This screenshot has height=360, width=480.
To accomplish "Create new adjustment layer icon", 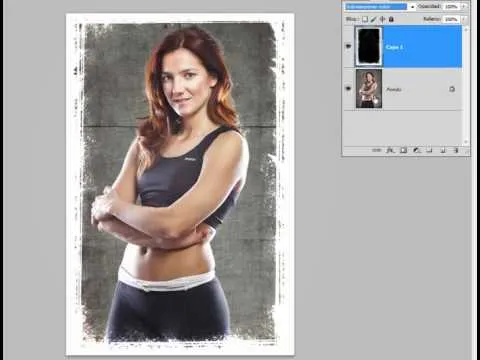I will (x=416, y=150).
